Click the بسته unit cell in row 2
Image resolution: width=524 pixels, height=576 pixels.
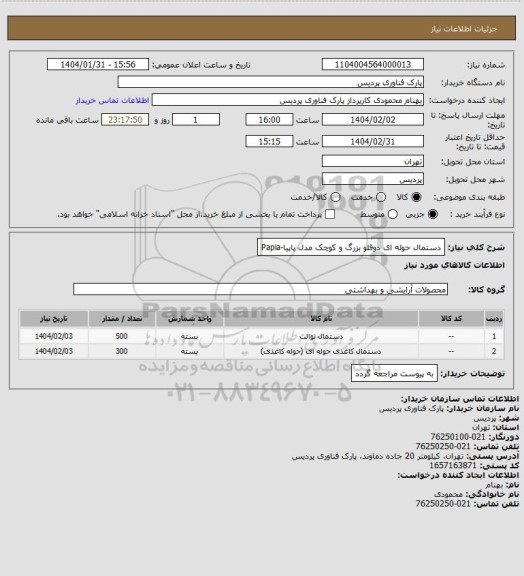click(190, 352)
